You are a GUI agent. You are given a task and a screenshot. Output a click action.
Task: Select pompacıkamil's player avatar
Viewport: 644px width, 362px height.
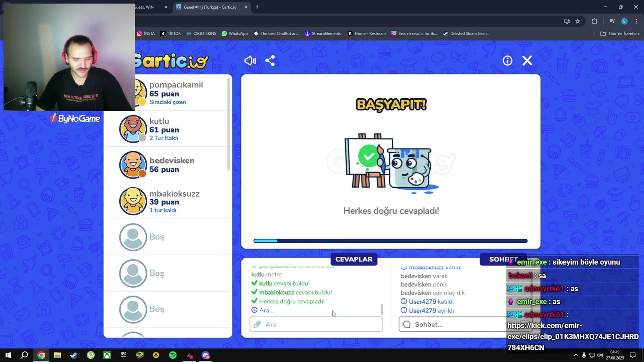[x=138, y=93]
